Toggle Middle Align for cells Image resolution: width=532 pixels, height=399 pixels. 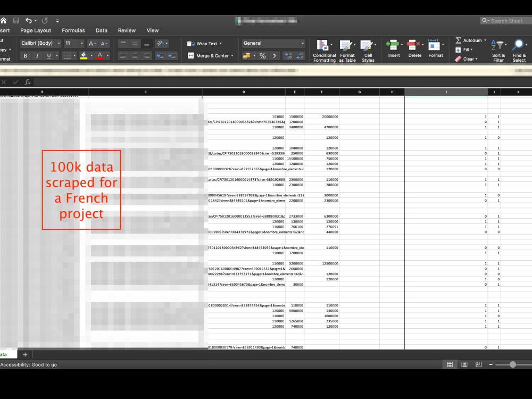(x=135, y=44)
